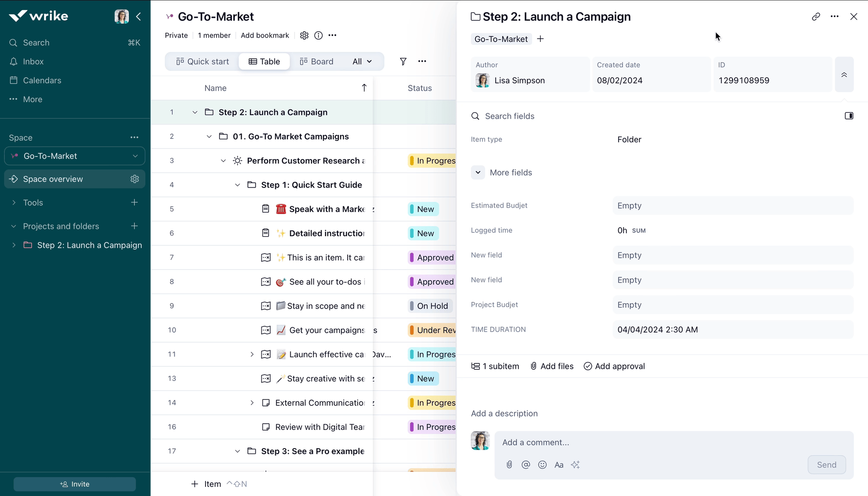Open the space header ellipsis menu
868x496 pixels.
pyautogui.click(x=332, y=36)
